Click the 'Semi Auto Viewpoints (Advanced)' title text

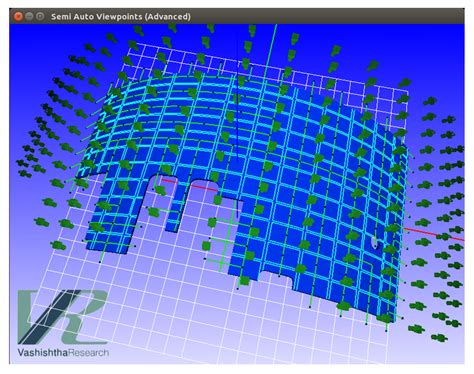[121, 16]
